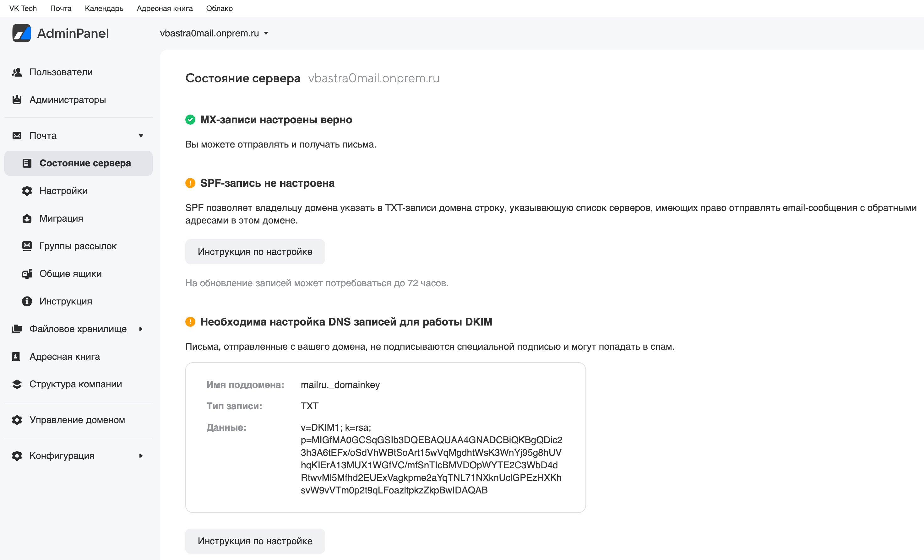Go to Управление доменом
Screen dimensions: 924x560
pos(77,420)
